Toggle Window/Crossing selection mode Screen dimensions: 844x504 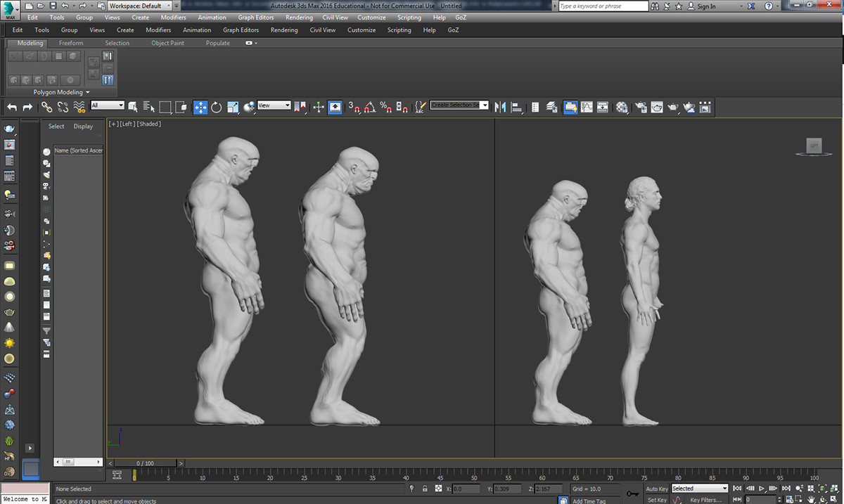tap(181, 107)
